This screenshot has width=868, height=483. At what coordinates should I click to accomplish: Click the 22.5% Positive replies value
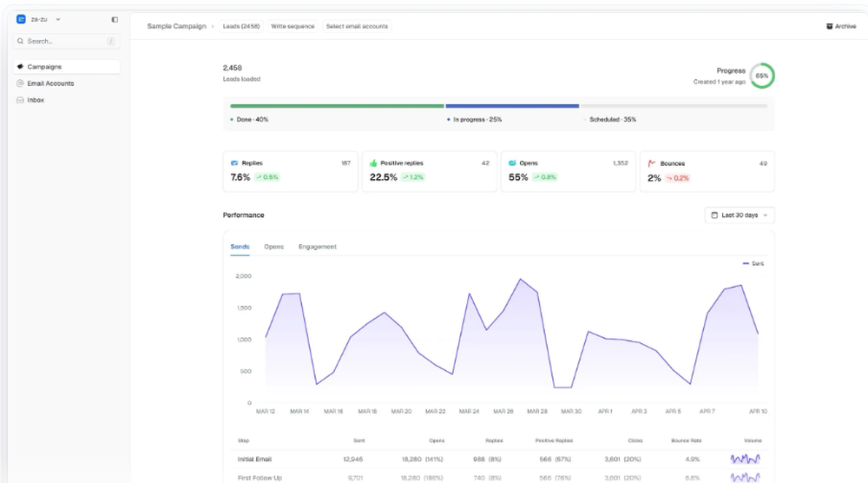coord(383,177)
